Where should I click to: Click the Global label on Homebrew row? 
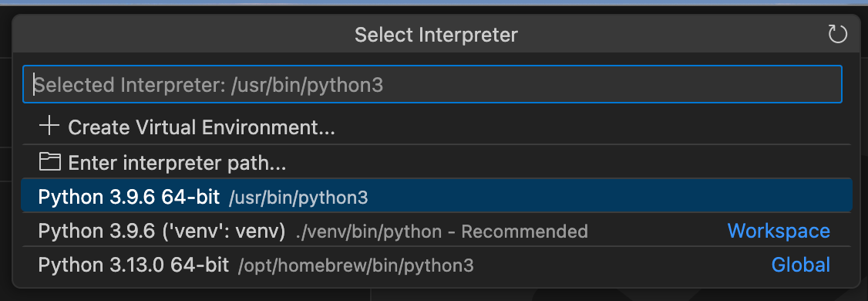(800, 265)
